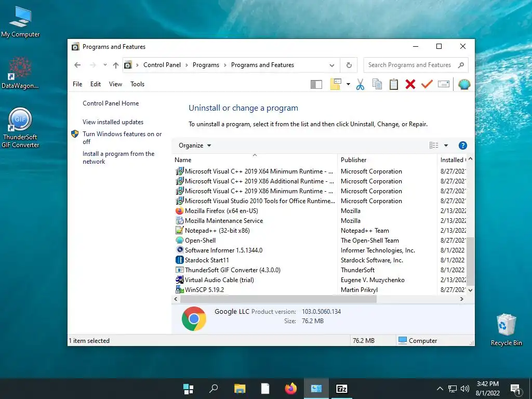Go back with the Back arrow
532x399 pixels.
77,65
